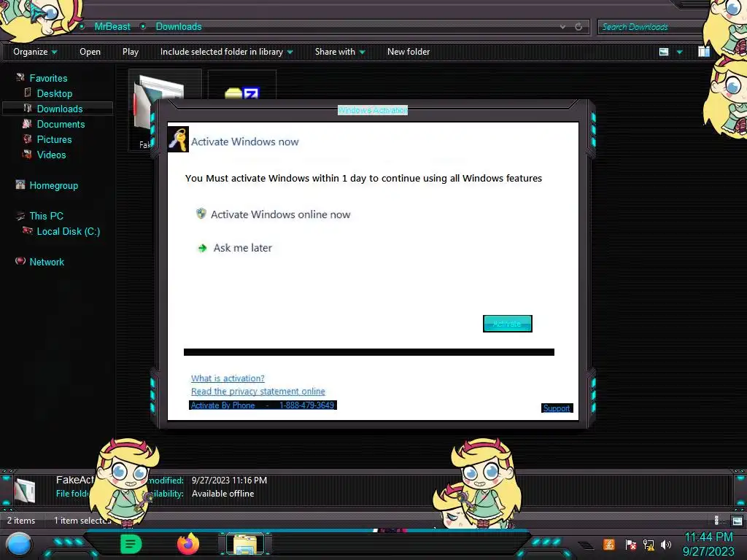Expand address bar history dropdown

(x=562, y=27)
